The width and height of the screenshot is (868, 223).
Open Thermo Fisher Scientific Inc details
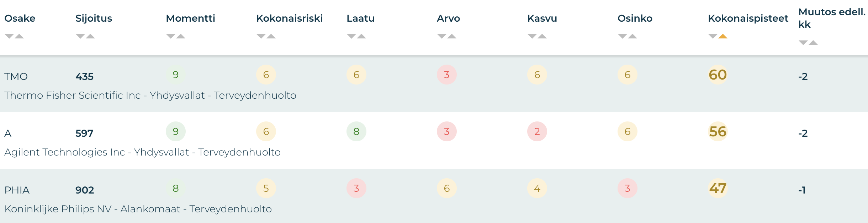150,96
